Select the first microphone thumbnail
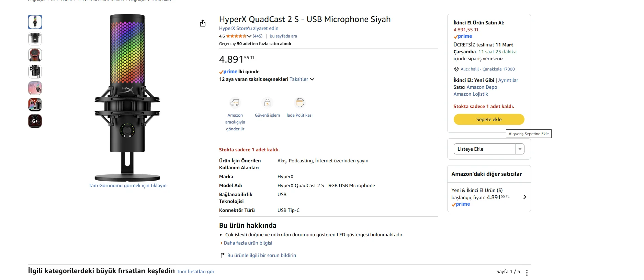The height and width of the screenshot is (280, 644). [35, 22]
